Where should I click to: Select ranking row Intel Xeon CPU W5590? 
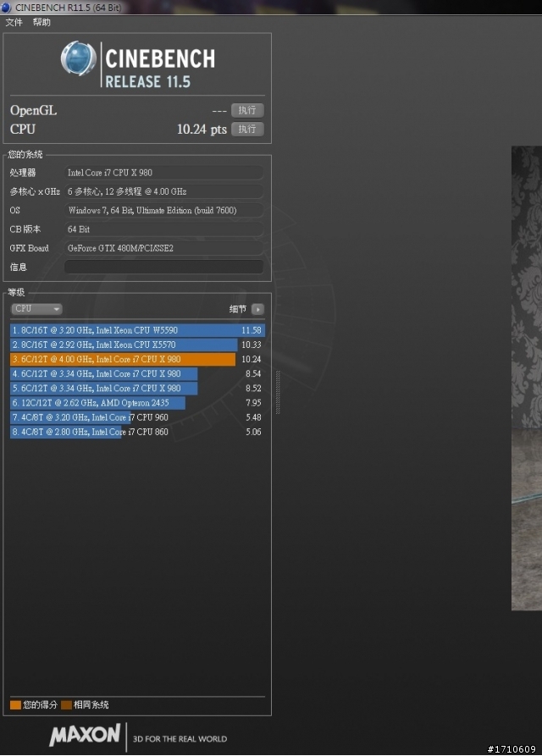[137, 330]
